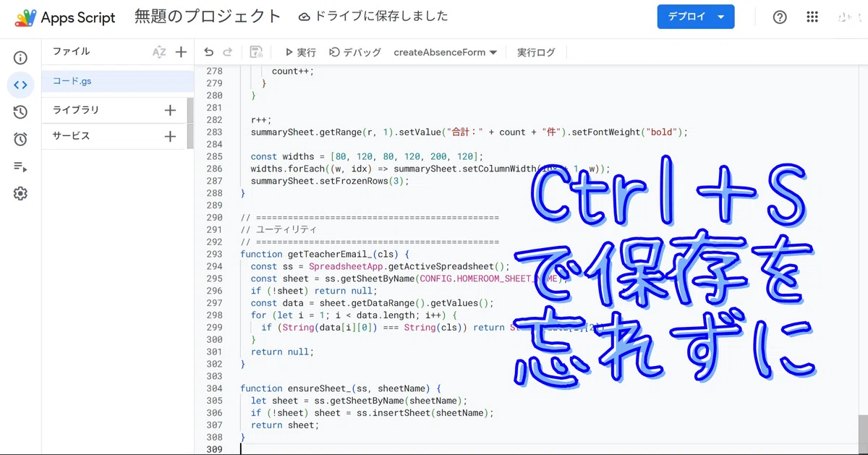Add a new file with plus icon
The height and width of the screenshot is (455, 868).
[x=181, y=52]
